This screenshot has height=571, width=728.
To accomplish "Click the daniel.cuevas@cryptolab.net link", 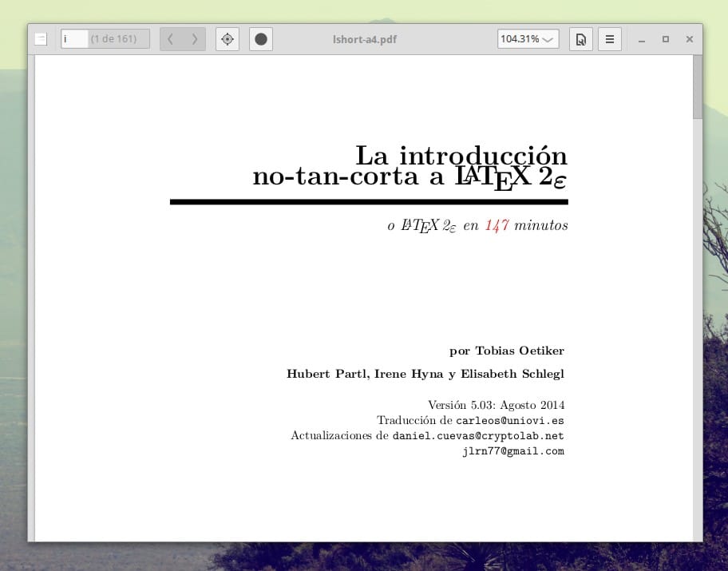I will point(477,435).
